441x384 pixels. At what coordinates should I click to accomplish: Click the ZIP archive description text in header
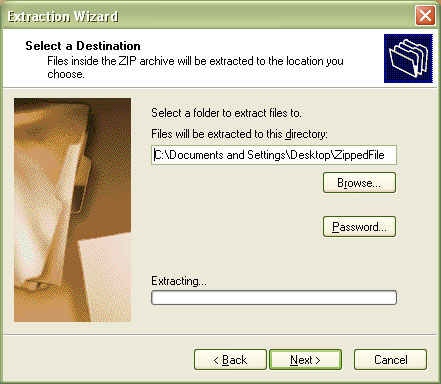[195, 67]
